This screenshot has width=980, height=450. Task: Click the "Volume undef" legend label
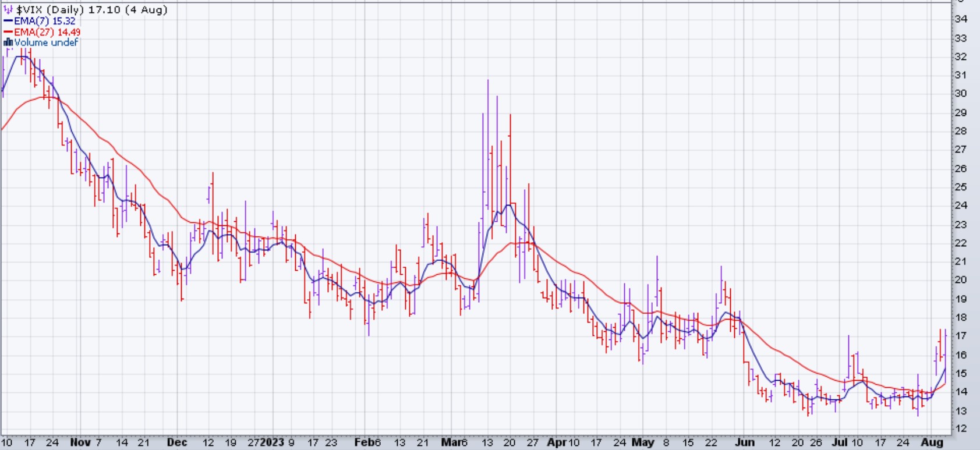(46, 42)
